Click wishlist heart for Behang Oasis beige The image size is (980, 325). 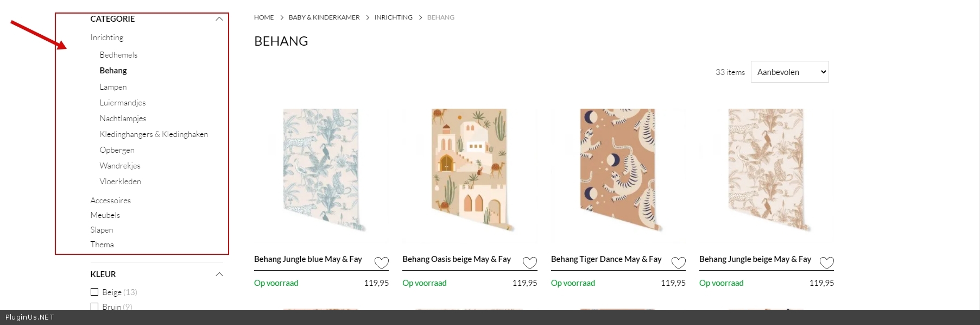pos(530,263)
